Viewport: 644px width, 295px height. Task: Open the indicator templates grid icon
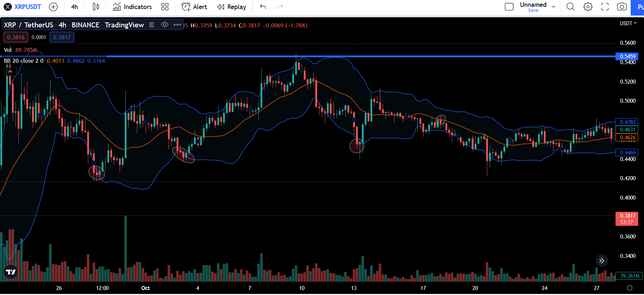pyautogui.click(x=165, y=7)
